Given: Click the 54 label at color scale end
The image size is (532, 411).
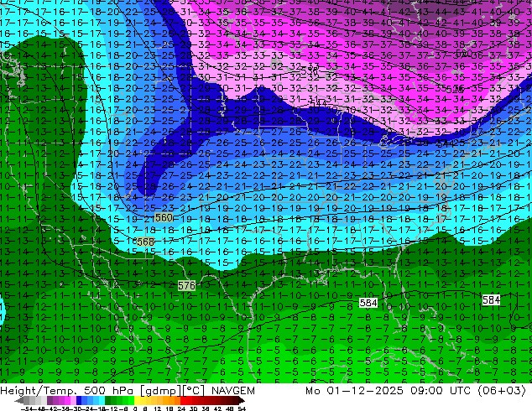Looking at the screenshot, I should [x=242, y=408].
